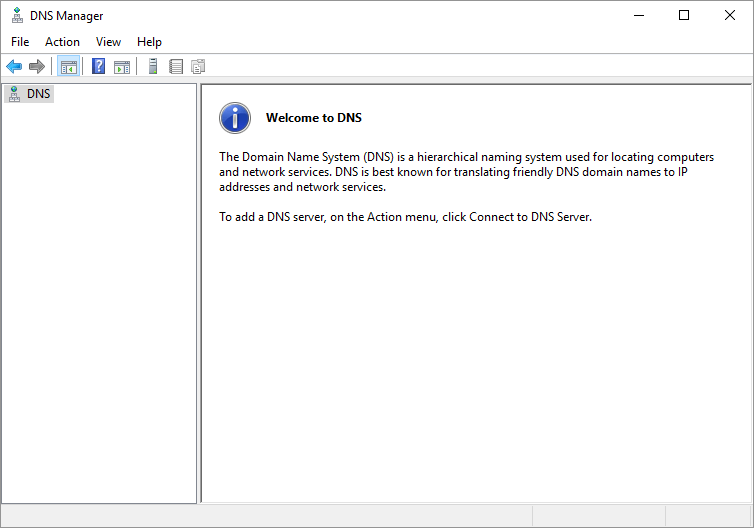Minimize the DNS Manager window
Viewport: 754px width, 528px height.
639,15
